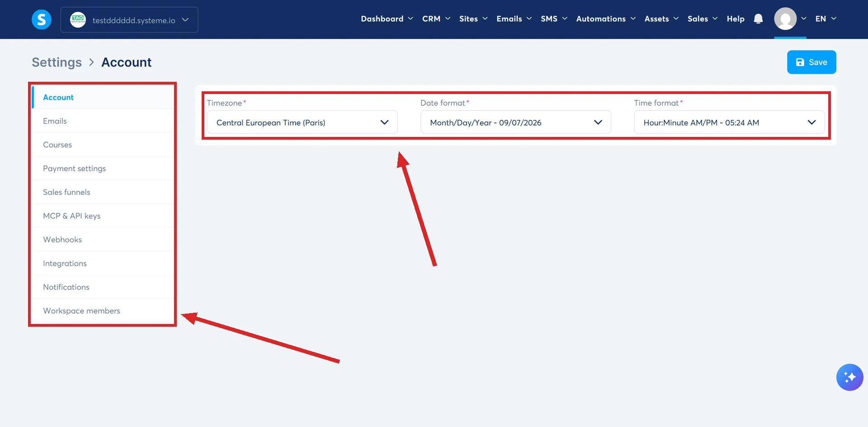The image size is (868, 427).
Task: Open the Webhooks settings tab
Action: point(103,239)
